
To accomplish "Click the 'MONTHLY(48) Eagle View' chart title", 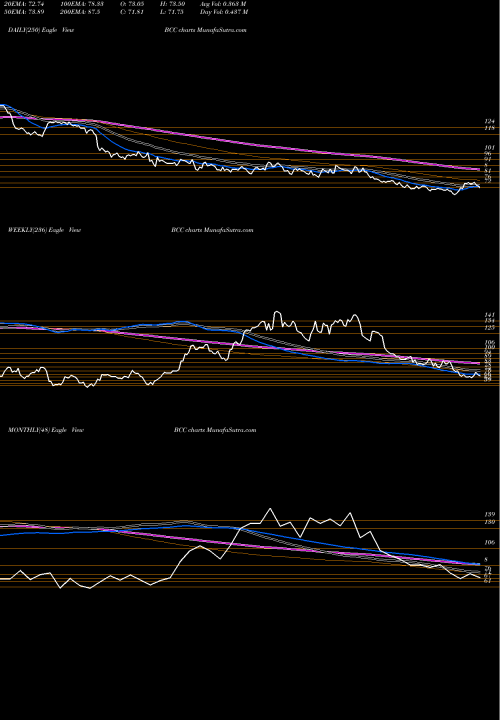I will click(x=46, y=430).
